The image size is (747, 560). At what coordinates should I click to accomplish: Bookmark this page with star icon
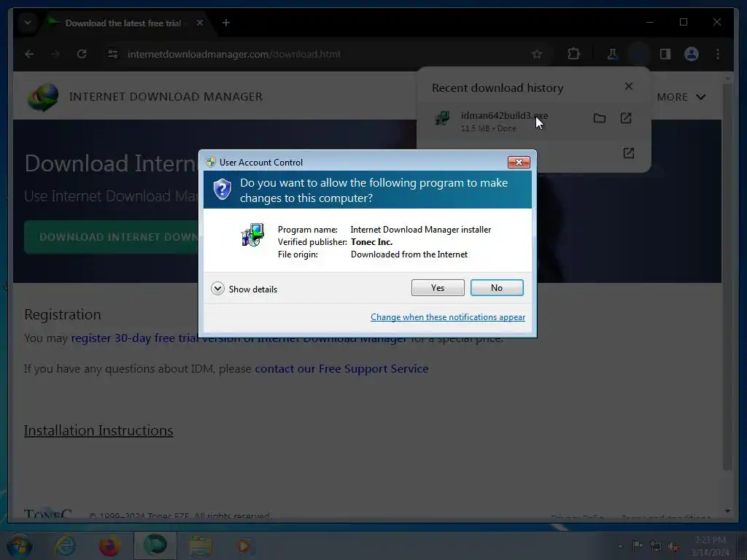(x=537, y=54)
